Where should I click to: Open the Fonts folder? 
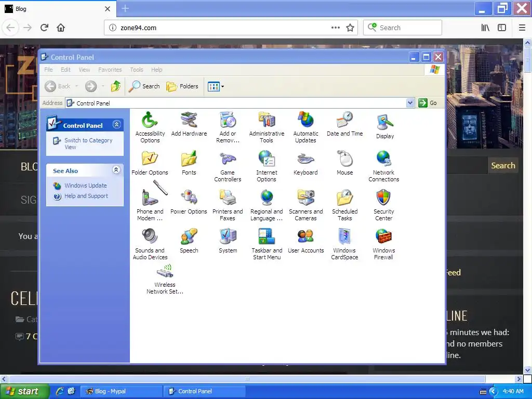[189, 163]
